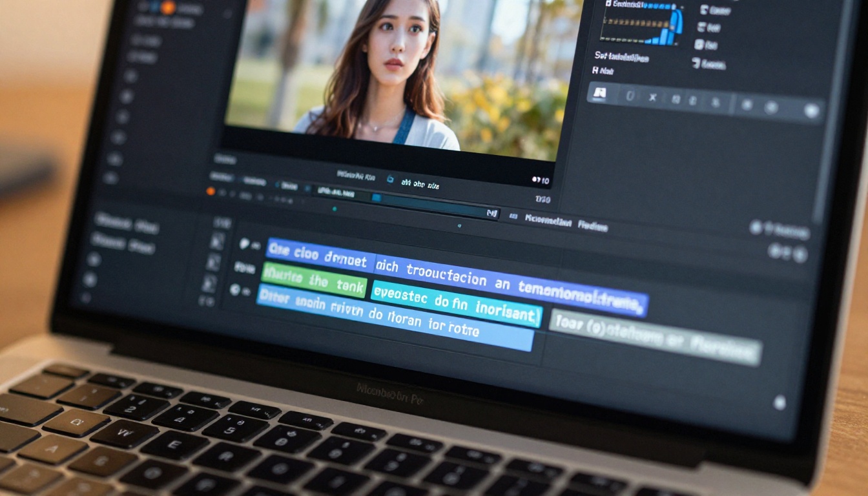
Task: Open the blue histogram graph in the right panel
Action: click(641, 24)
